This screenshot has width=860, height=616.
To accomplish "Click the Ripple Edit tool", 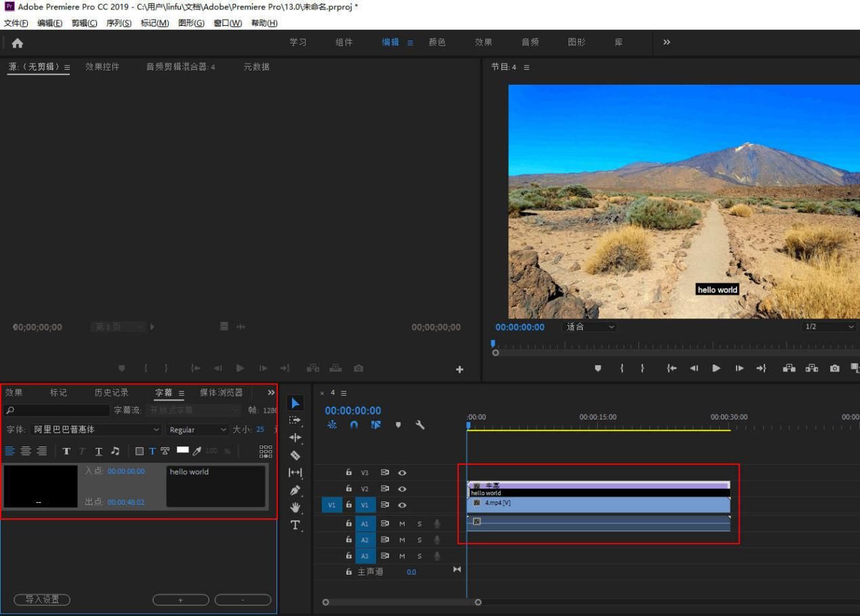I will coord(295,438).
